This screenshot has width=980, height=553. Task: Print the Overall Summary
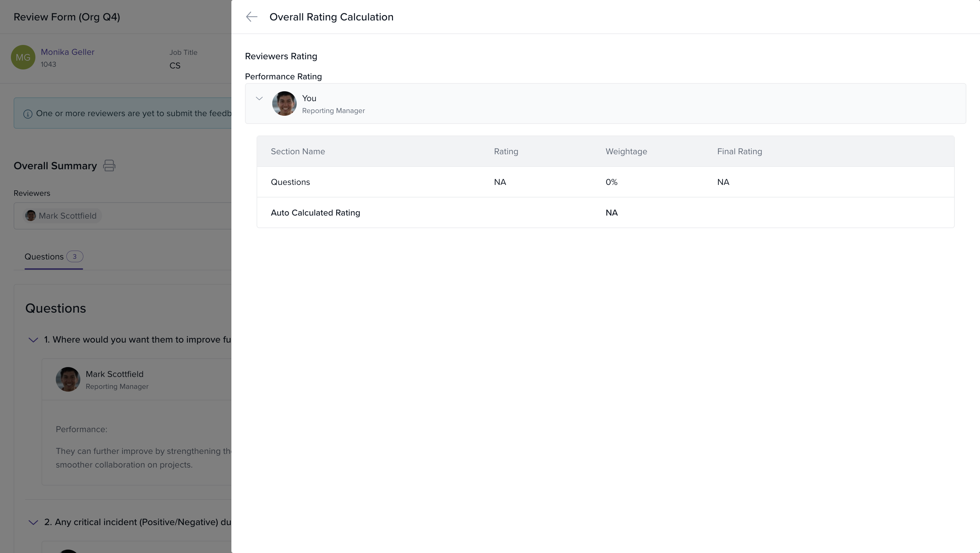click(x=109, y=165)
